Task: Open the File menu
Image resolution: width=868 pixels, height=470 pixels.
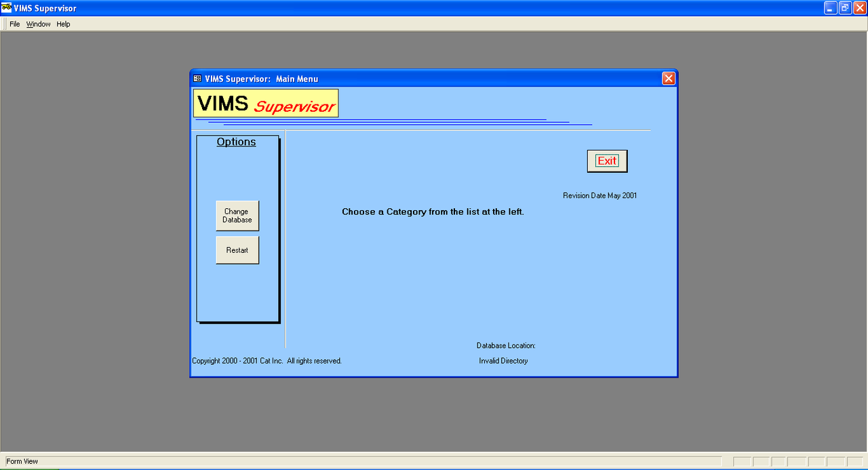Action: (x=14, y=24)
